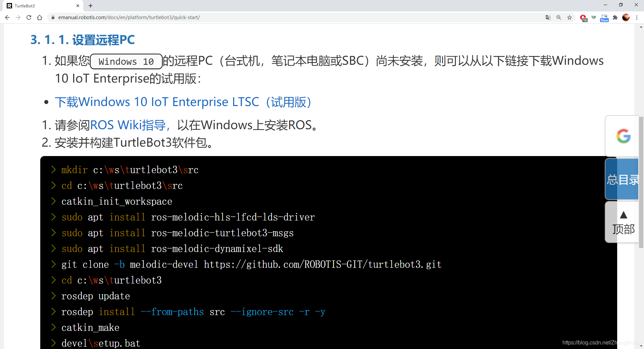Go back to the previous page
Viewport: 644px width, 349px height.
click(x=7, y=17)
